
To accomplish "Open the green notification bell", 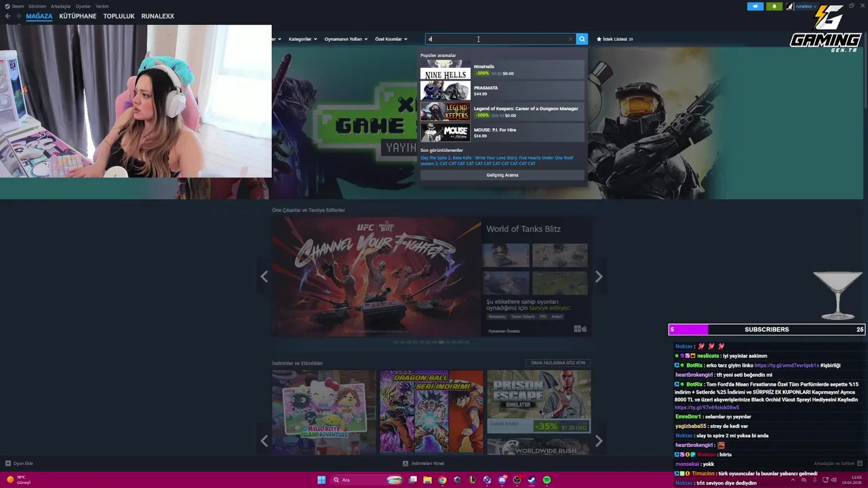I will [774, 6].
